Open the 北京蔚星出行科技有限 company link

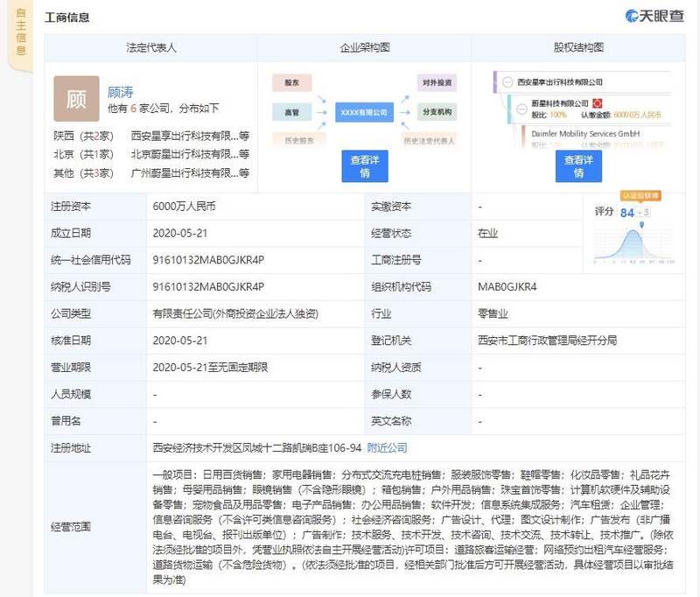(x=185, y=154)
